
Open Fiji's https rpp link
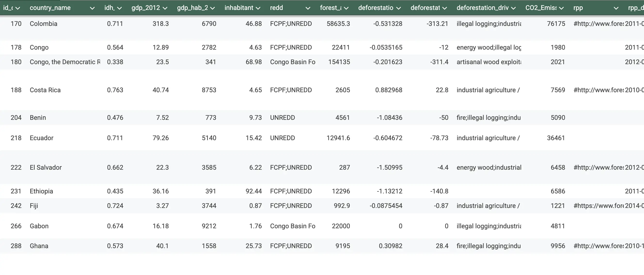coord(598,206)
